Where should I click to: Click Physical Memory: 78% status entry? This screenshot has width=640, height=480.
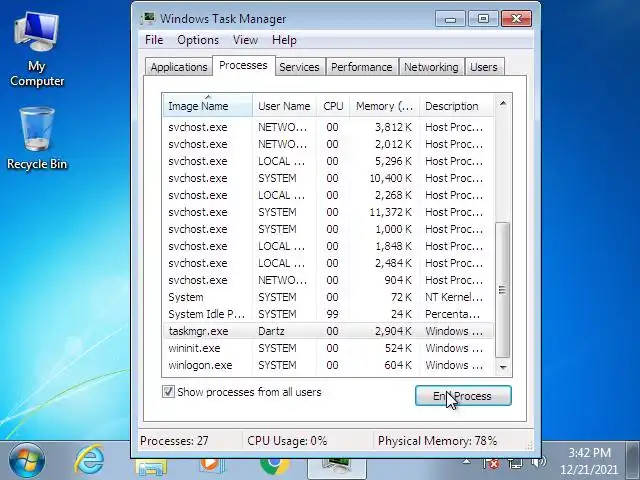pos(437,441)
